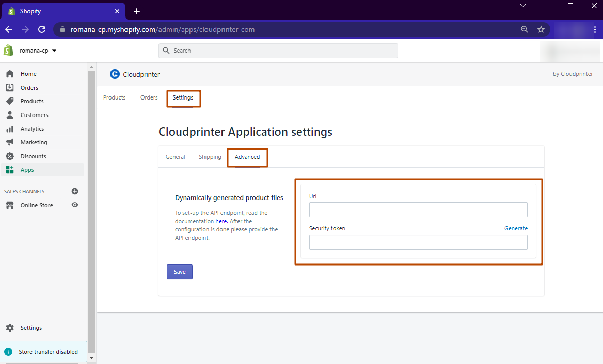Bookmark this page with the star

541,29
